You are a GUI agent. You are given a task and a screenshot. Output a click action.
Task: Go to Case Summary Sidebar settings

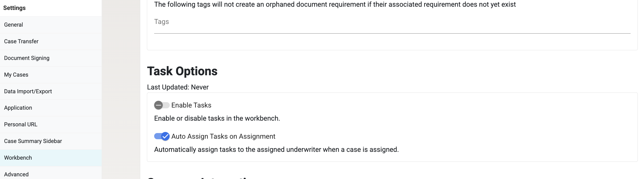tap(51, 141)
